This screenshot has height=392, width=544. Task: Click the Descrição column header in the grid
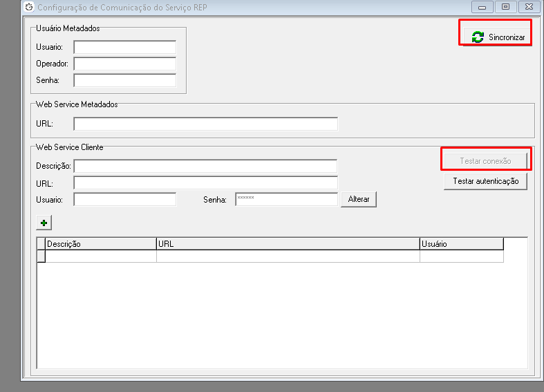[101, 244]
